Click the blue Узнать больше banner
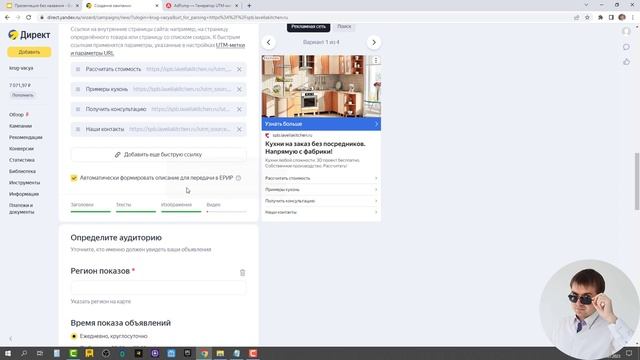Image resolution: width=640 pixels, height=360 pixels. pos(321,124)
